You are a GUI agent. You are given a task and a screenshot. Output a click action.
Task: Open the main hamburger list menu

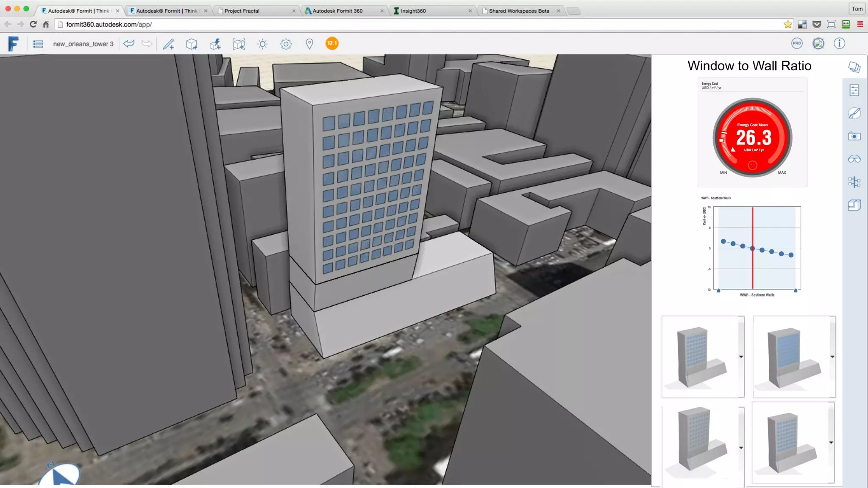pos(38,44)
